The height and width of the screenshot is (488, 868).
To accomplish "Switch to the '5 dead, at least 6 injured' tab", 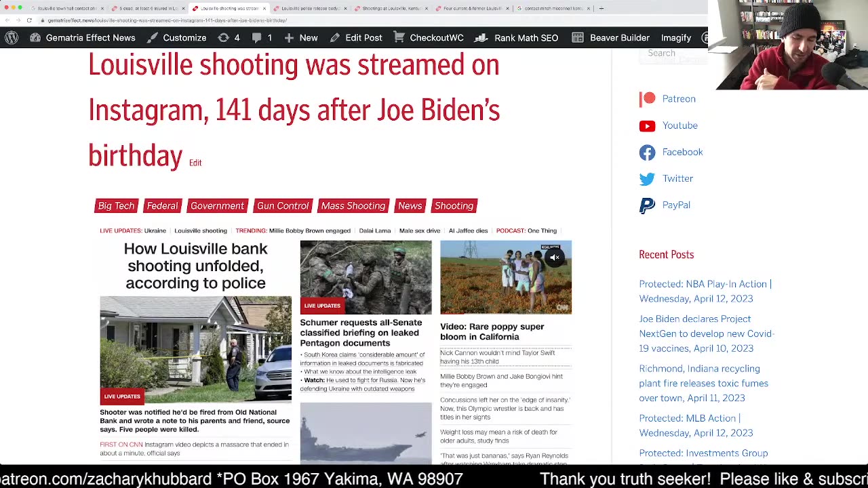I will pos(148,8).
